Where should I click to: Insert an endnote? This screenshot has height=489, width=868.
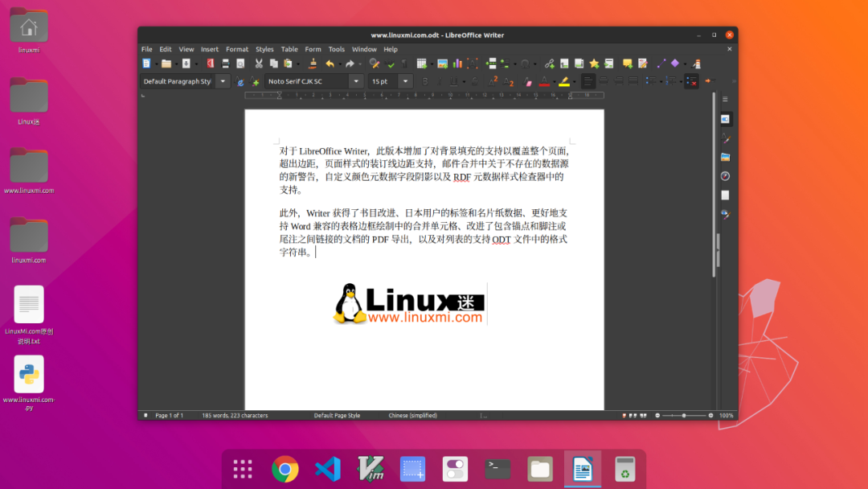(579, 64)
